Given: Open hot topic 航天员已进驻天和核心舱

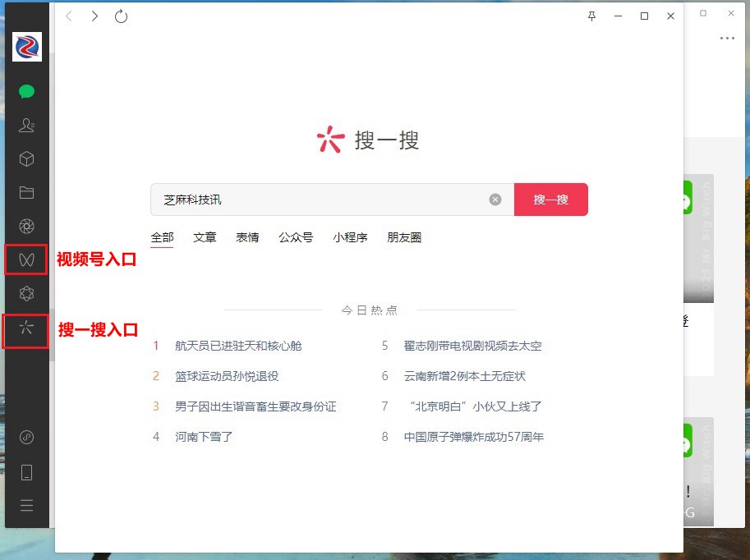Looking at the screenshot, I should tap(238, 346).
